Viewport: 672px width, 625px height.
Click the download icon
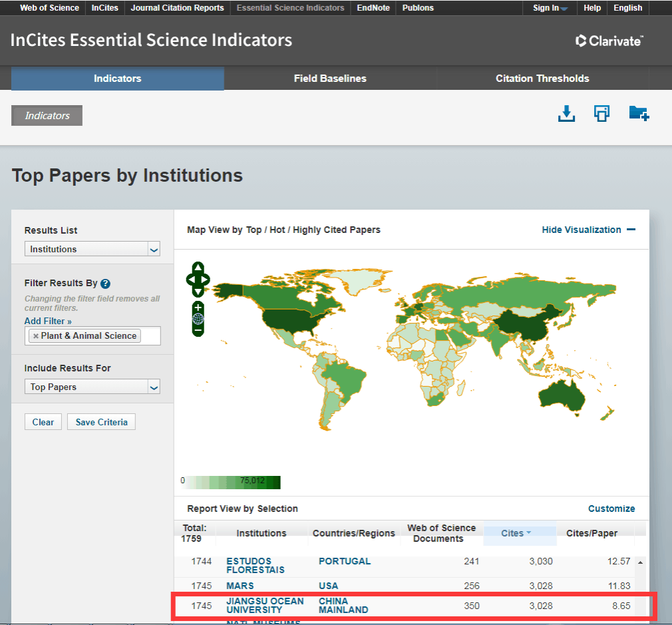(x=566, y=114)
